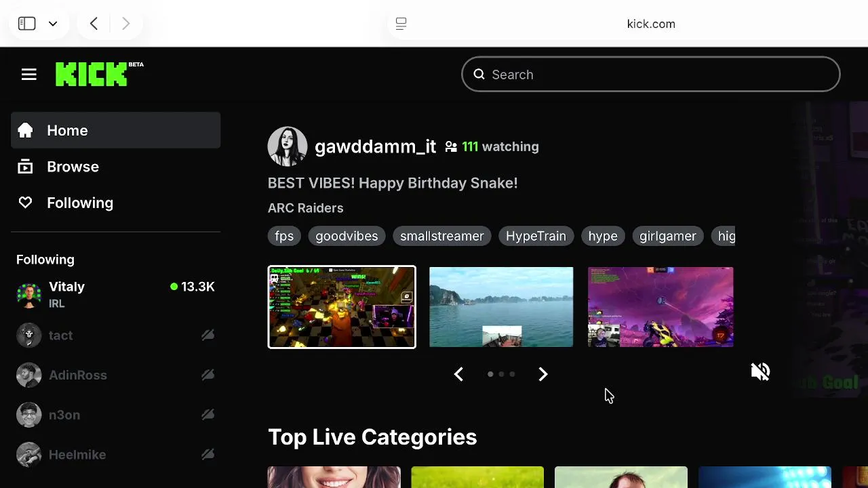The height and width of the screenshot is (488, 868).
Task: Select the fps tag
Action: tap(284, 236)
